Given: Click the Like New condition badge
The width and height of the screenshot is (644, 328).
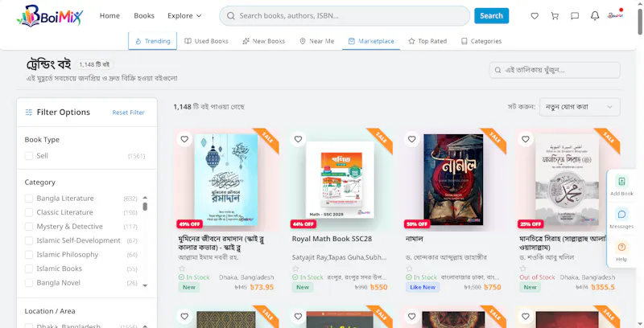Looking at the screenshot, I should (423, 288).
